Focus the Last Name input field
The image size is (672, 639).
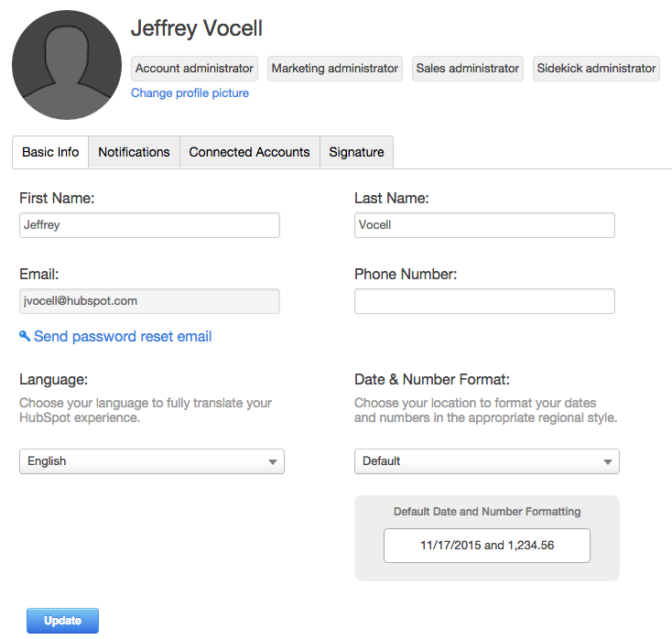[x=484, y=225]
